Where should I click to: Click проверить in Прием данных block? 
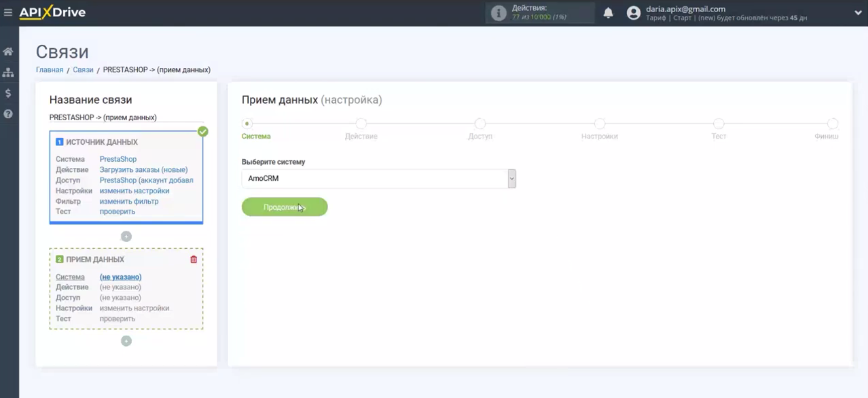click(x=117, y=319)
